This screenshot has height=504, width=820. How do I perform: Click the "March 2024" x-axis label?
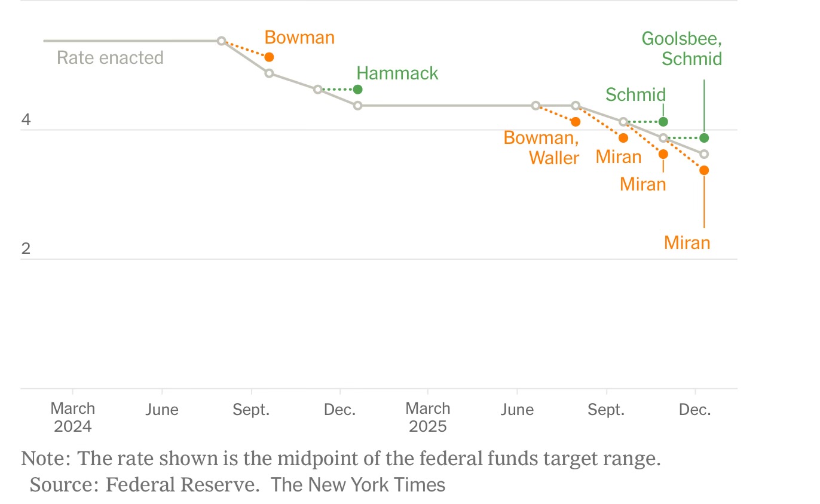[73, 417]
